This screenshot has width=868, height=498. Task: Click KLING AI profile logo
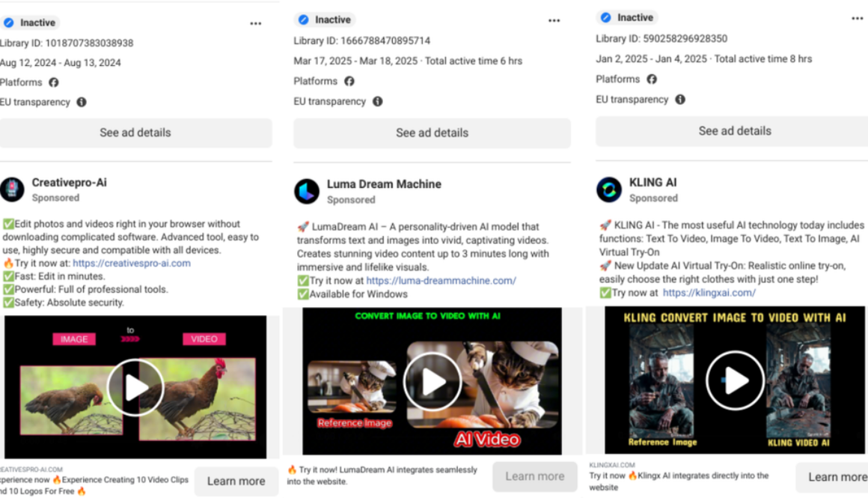[x=609, y=189]
